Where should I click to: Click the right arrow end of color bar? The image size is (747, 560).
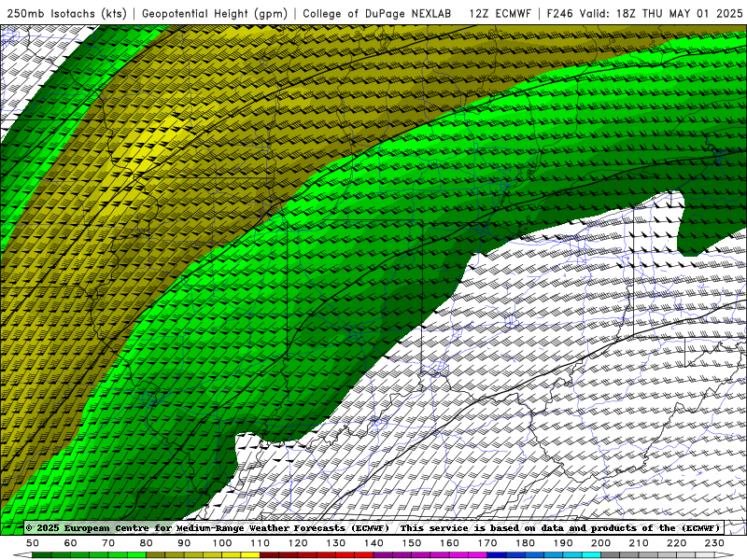(x=725, y=554)
